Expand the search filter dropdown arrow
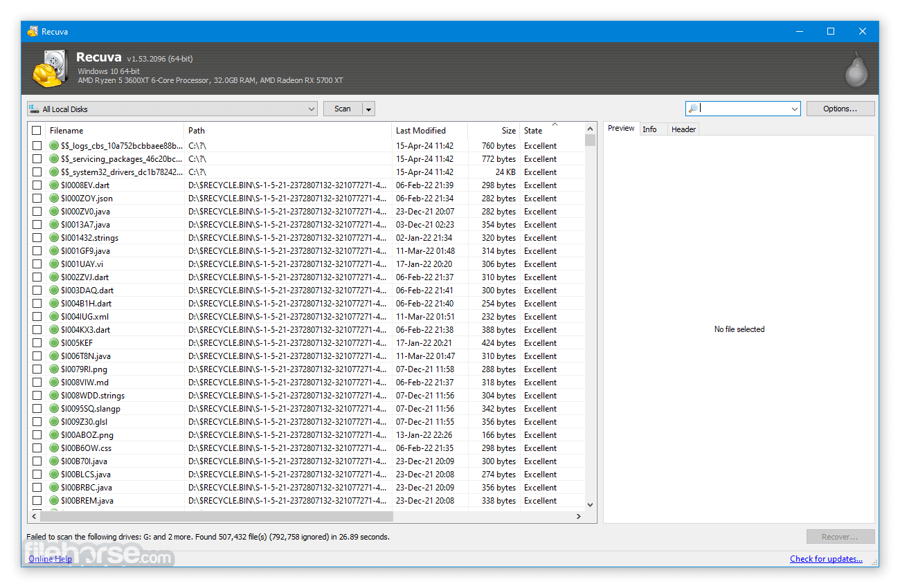 pos(794,109)
